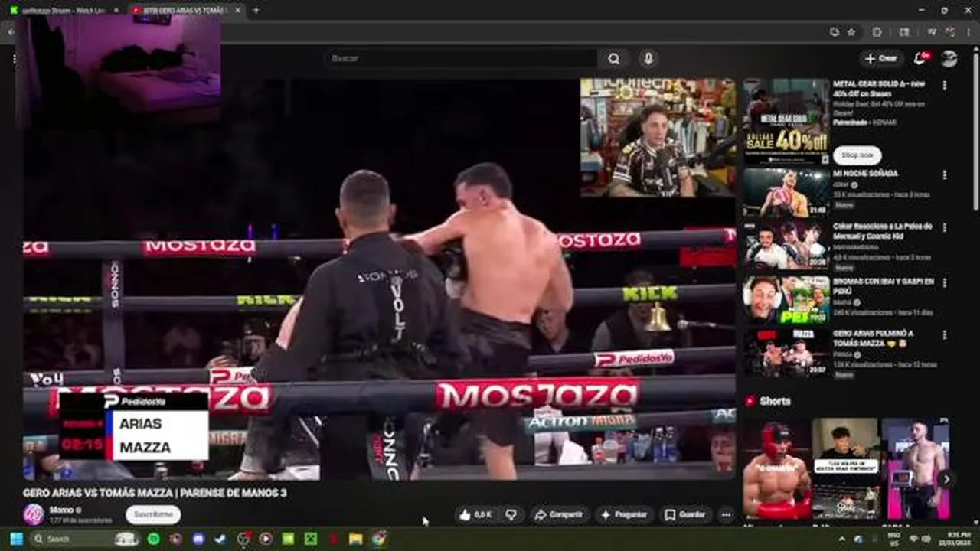Click Metal Gear Solid sale ad thumbnail
The width and height of the screenshot is (980, 551).
(786, 121)
